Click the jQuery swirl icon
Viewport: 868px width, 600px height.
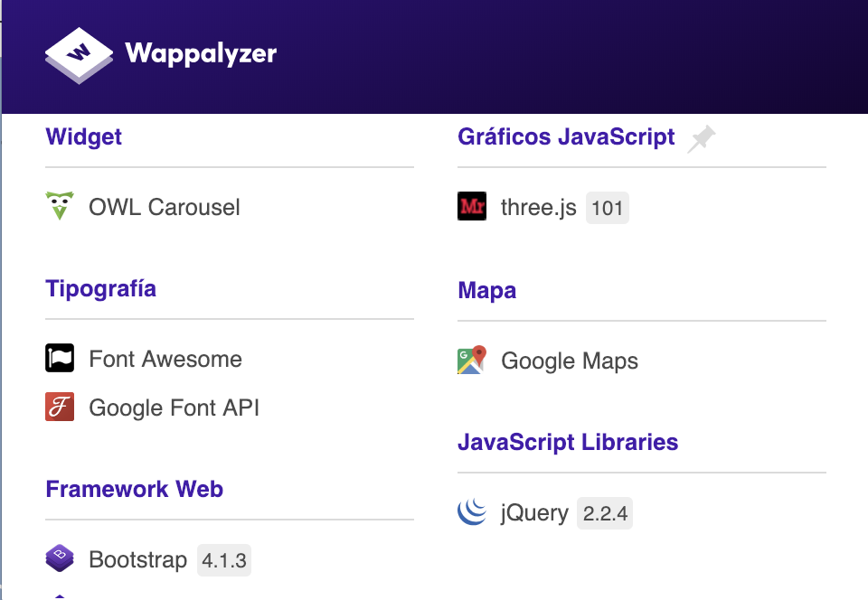(x=472, y=511)
